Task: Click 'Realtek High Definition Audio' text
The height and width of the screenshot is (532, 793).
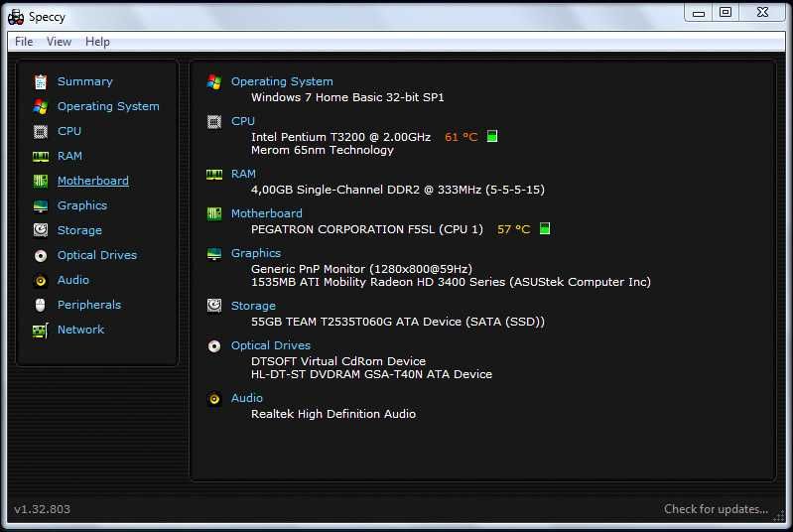Action: (x=333, y=414)
